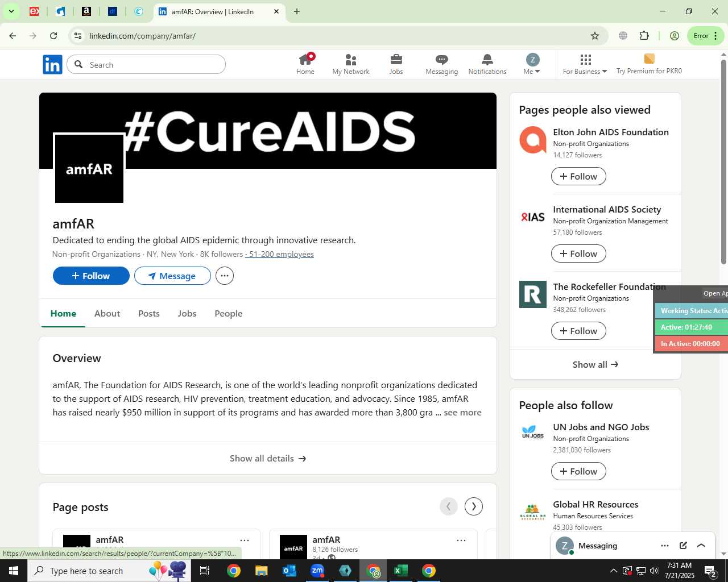The width and height of the screenshot is (728, 582).
Task: Show all details of amfAR
Action: tap(268, 458)
